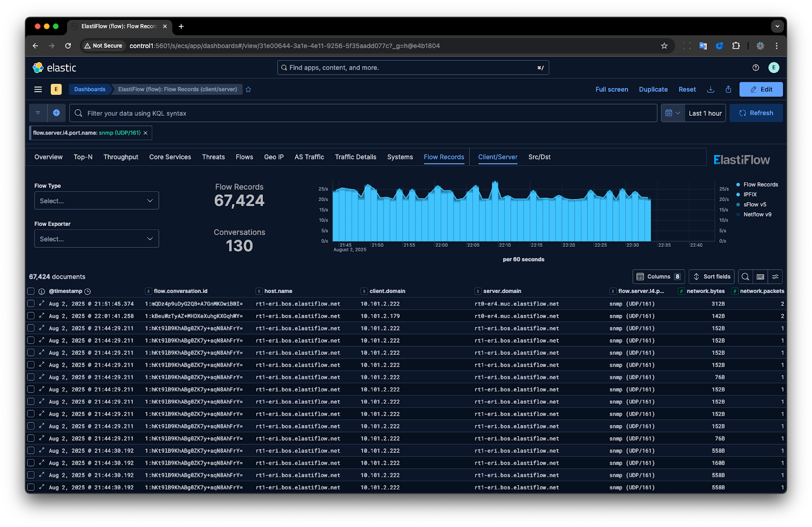Open the Flow Type select dropdown
Image resolution: width=812 pixels, height=527 pixels.
point(96,201)
